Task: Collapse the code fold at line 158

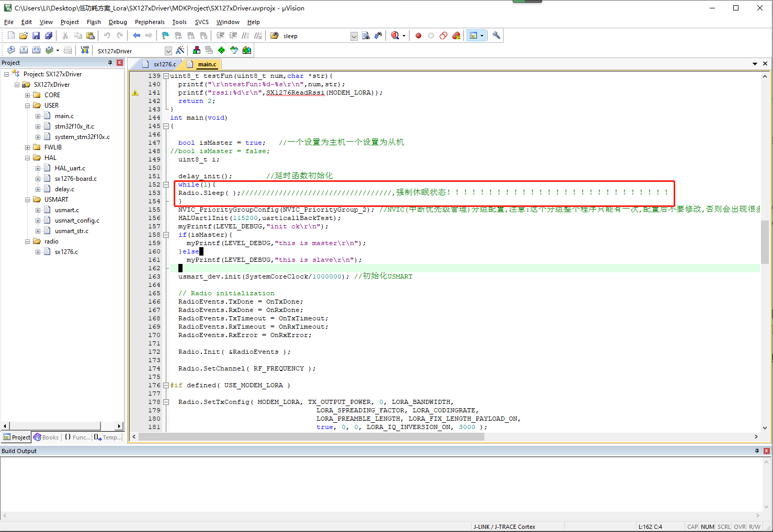Action: [x=166, y=235]
